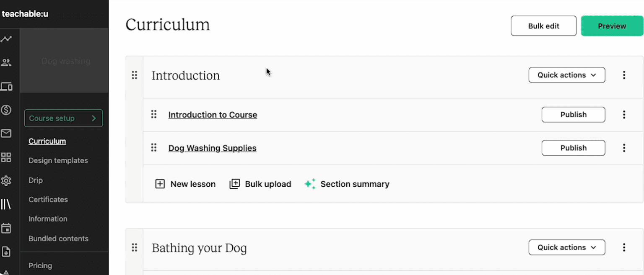Click the New lesson plus icon

tap(160, 184)
